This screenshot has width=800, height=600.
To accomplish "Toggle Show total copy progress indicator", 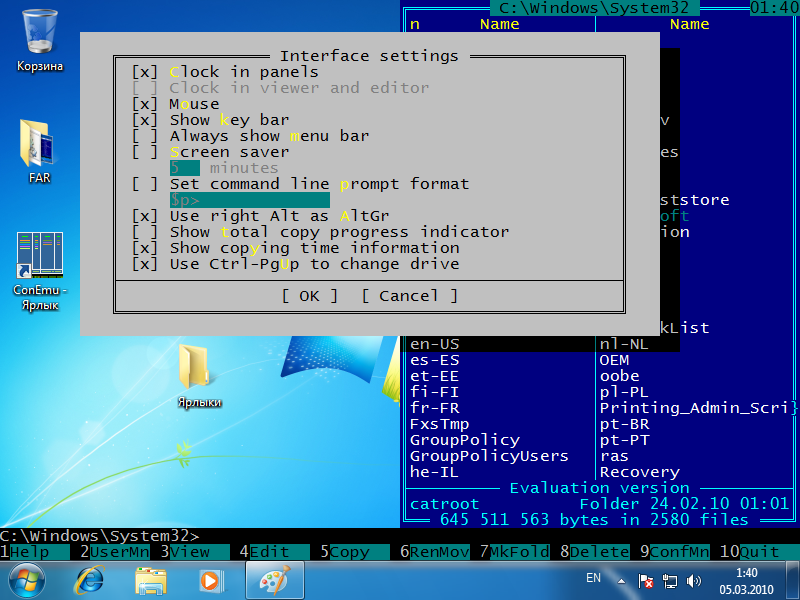I will click(145, 232).
